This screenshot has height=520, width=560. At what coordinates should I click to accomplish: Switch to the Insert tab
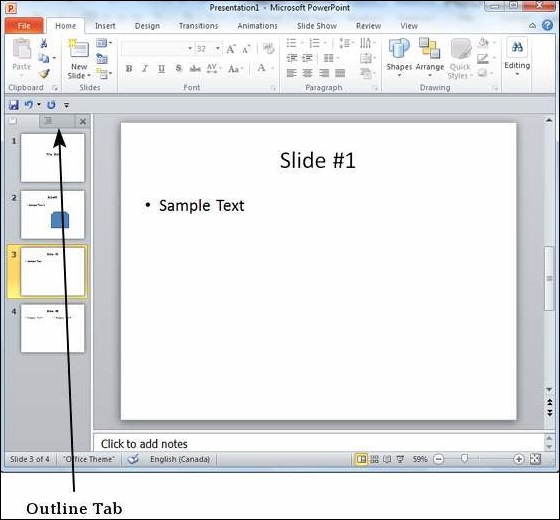[x=105, y=26]
